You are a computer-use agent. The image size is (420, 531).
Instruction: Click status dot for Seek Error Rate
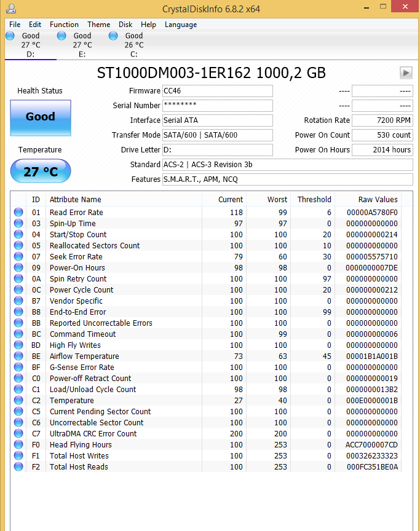coord(18,257)
